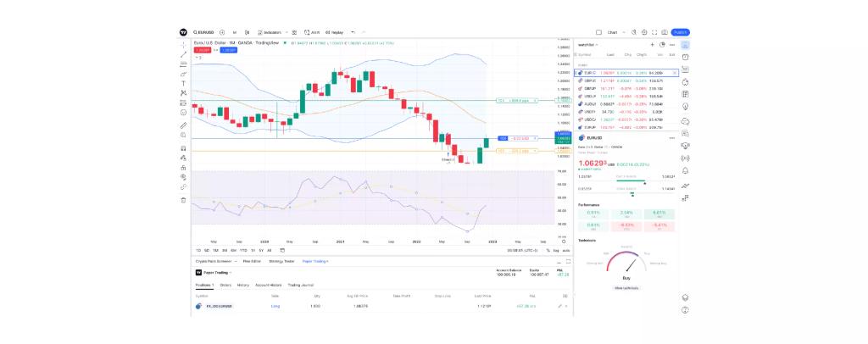
Task: Open the go to date calendar
Action: 281,251
